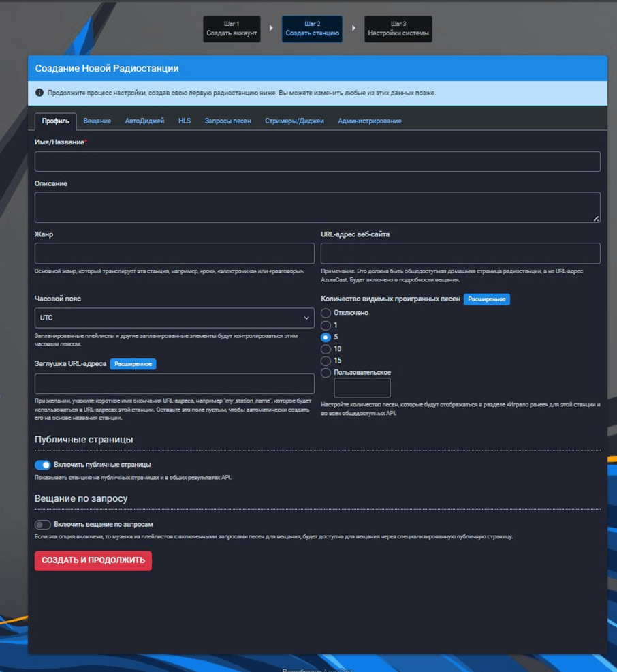Expand the Часовой пояс UTC dropdown
This screenshot has height=672, width=617.
pos(174,318)
